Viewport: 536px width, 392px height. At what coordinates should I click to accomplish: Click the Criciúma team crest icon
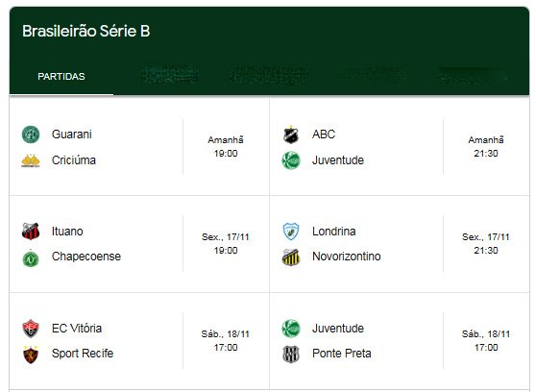point(31,160)
